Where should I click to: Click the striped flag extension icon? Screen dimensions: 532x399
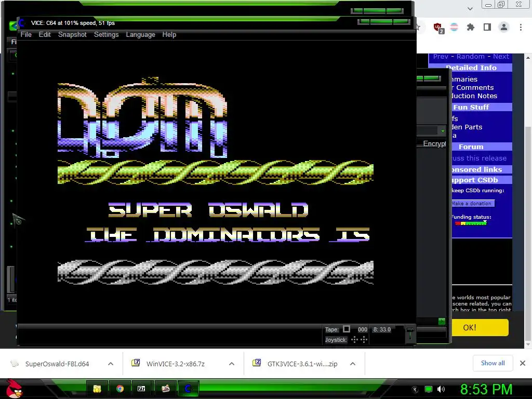coord(454,27)
